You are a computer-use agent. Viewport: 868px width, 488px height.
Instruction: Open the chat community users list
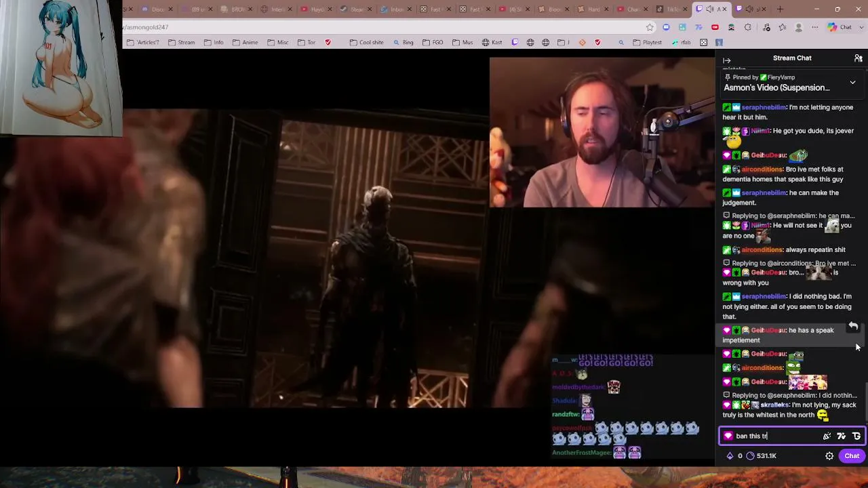[858, 58]
